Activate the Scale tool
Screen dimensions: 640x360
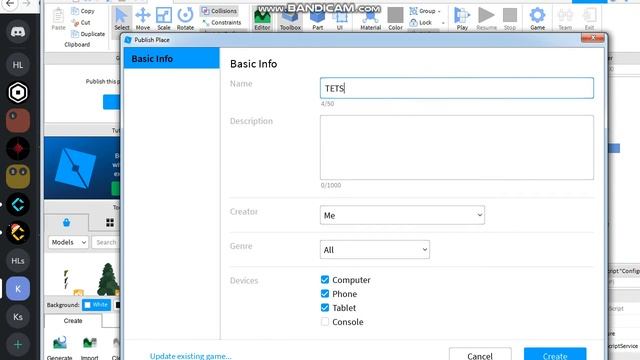click(x=164, y=18)
